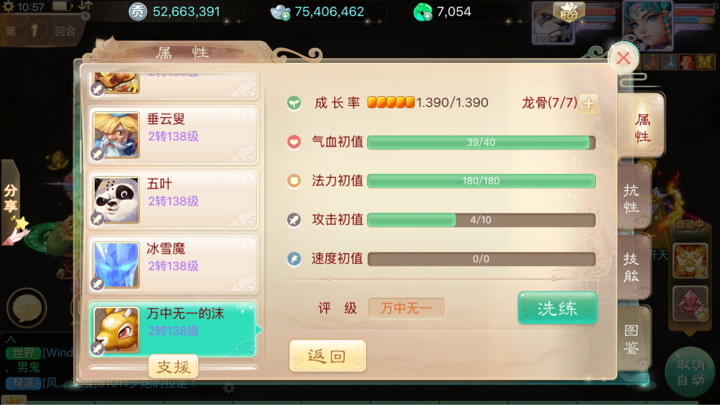This screenshot has height=405, width=720.
Task: Tap the 支援 support button
Action: [x=173, y=366]
